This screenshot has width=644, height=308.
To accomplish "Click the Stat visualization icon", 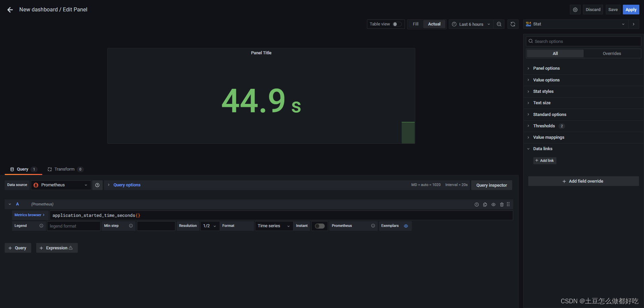I will click(x=528, y=24).
